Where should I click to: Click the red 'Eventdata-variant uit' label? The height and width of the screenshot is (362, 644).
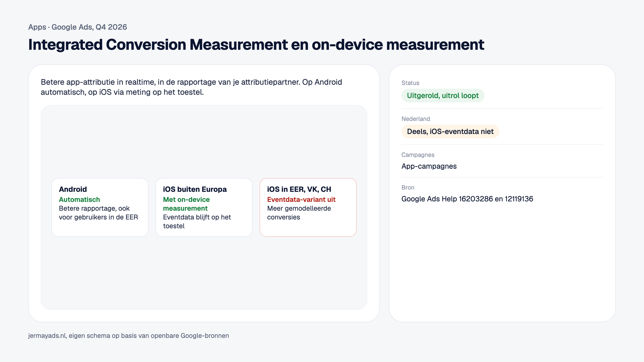pyautogui.click(x=301, y=199)
